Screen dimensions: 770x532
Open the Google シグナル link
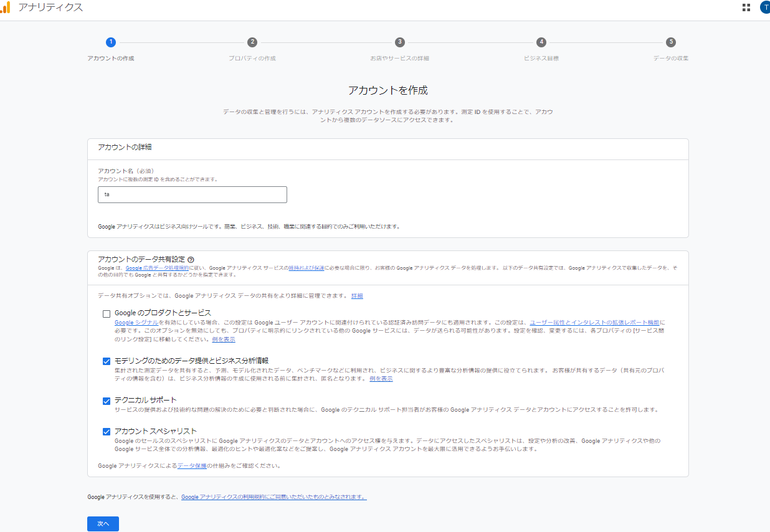(135, 323)
